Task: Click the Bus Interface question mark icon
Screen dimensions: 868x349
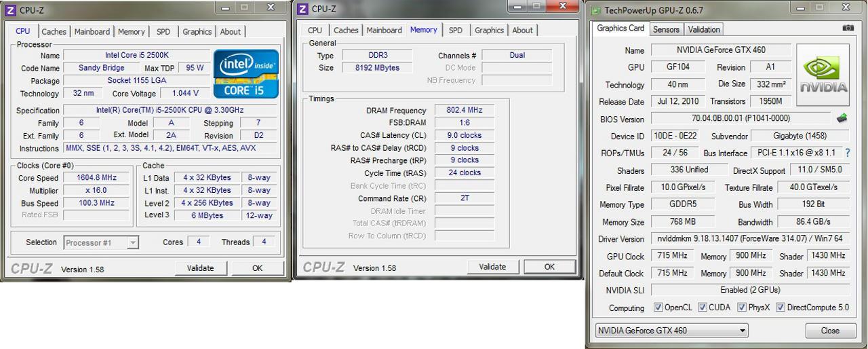Action: 847,153
